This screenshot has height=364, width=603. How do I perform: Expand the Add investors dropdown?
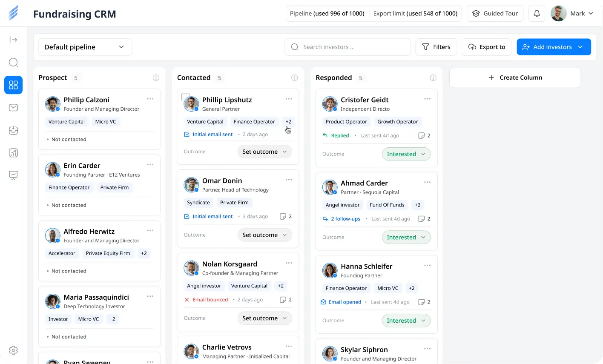pyautogui.click(x=580, y=47)
